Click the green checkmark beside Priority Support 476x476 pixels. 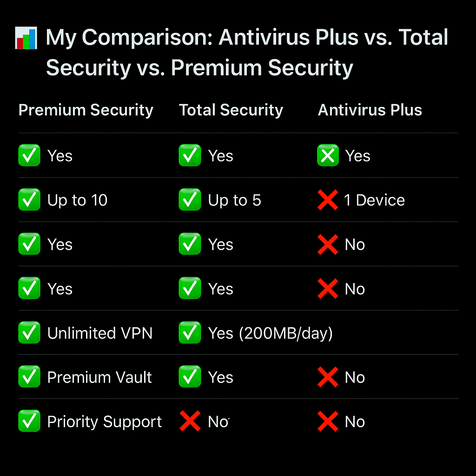(29, 421)
